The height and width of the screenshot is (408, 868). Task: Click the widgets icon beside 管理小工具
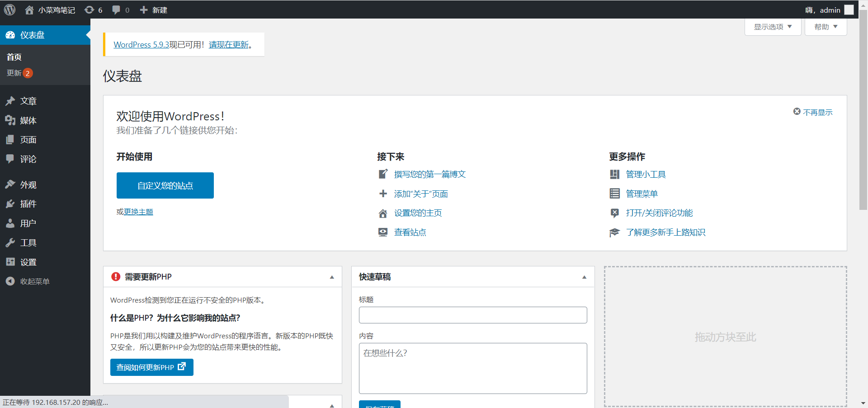click(614, 174)
